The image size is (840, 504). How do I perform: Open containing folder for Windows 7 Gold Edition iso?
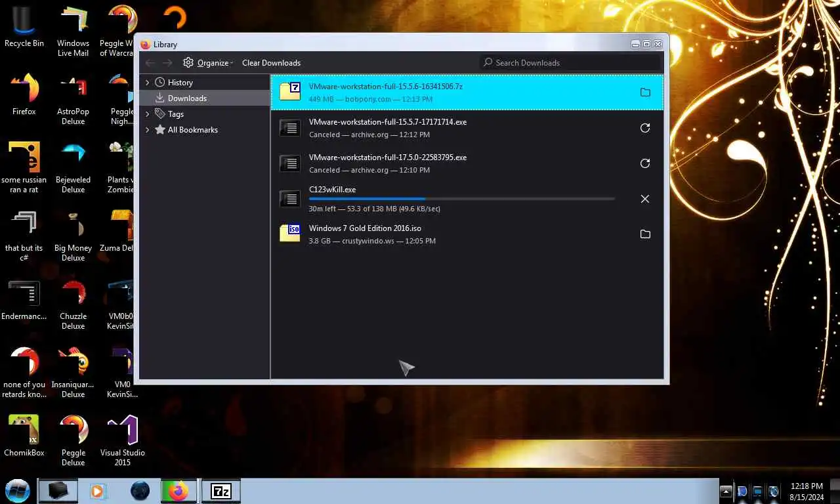point(645,234)
